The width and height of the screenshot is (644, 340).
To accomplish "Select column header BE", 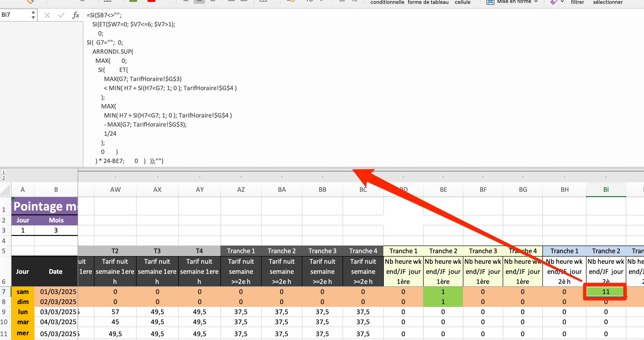I will coord(443,190).
